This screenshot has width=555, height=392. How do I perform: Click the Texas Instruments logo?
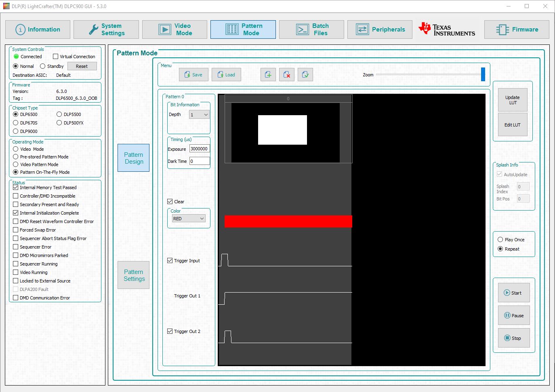tap(447, 29)
